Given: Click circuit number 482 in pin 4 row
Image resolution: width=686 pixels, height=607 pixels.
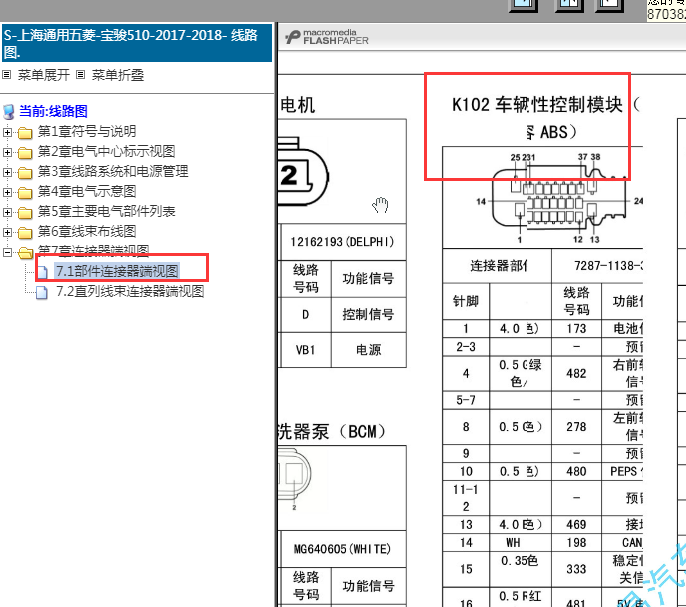Looking at the screenshot, I should (576, 374).
